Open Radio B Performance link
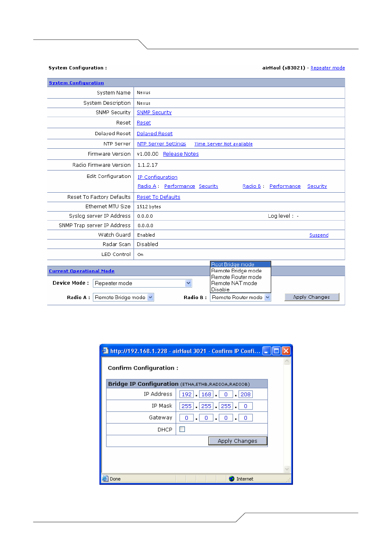 285,186
